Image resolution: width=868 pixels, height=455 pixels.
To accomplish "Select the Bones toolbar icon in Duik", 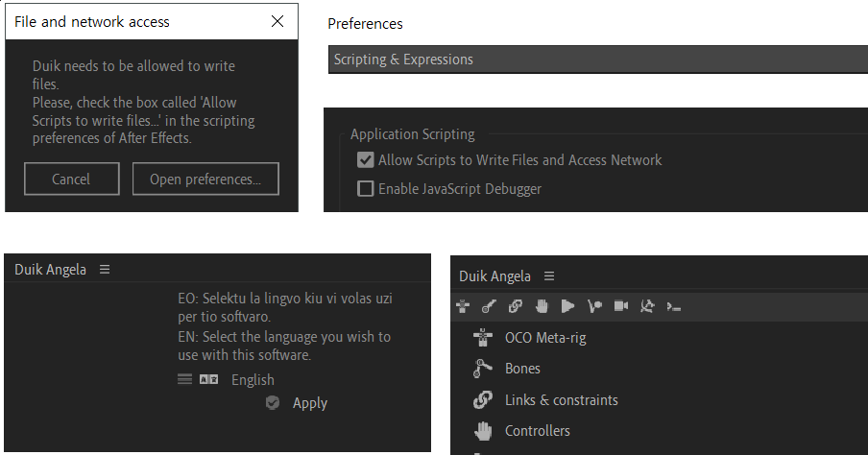I will [489, 306].
